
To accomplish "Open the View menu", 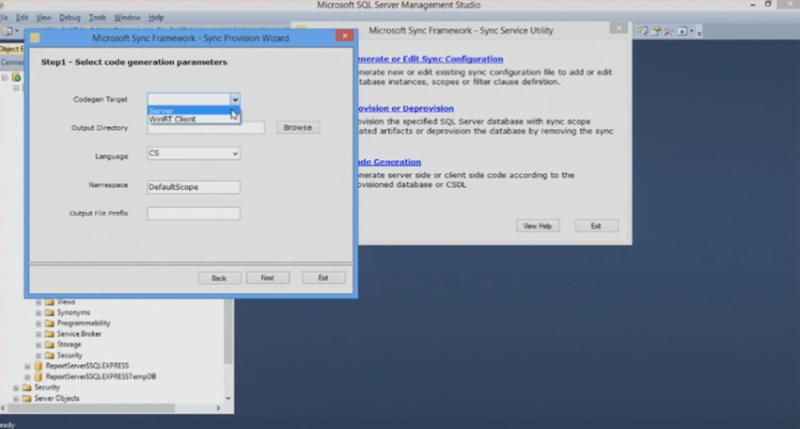I will click(x=43, y=17).
